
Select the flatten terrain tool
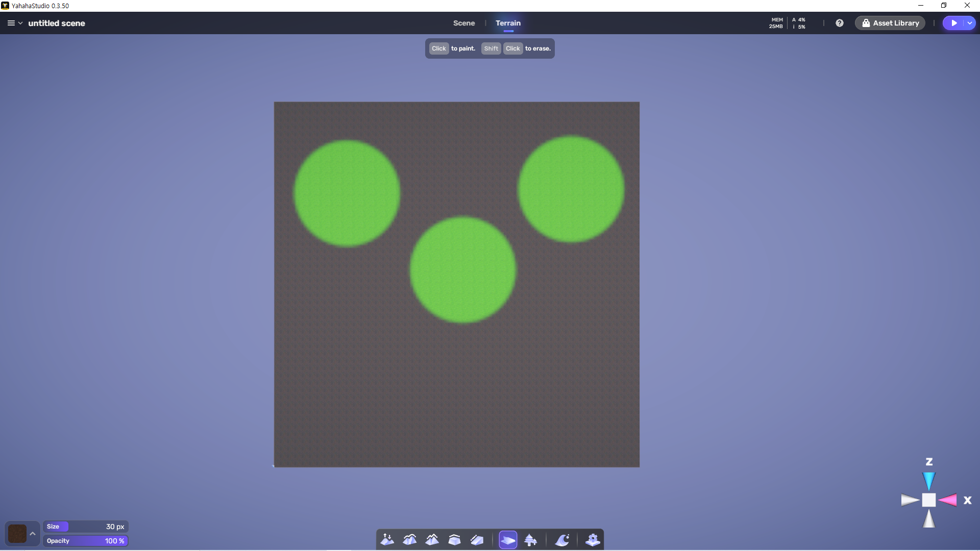[x=454, y=540]
